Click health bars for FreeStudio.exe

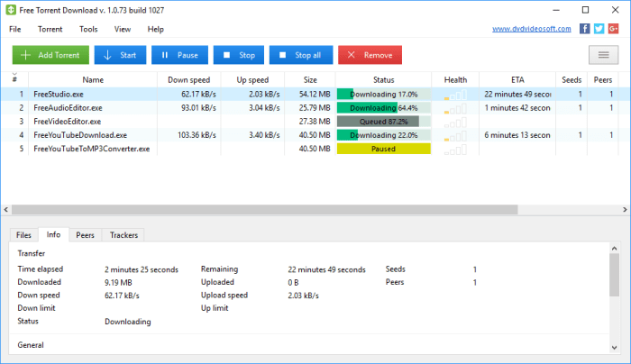(455, 95)
